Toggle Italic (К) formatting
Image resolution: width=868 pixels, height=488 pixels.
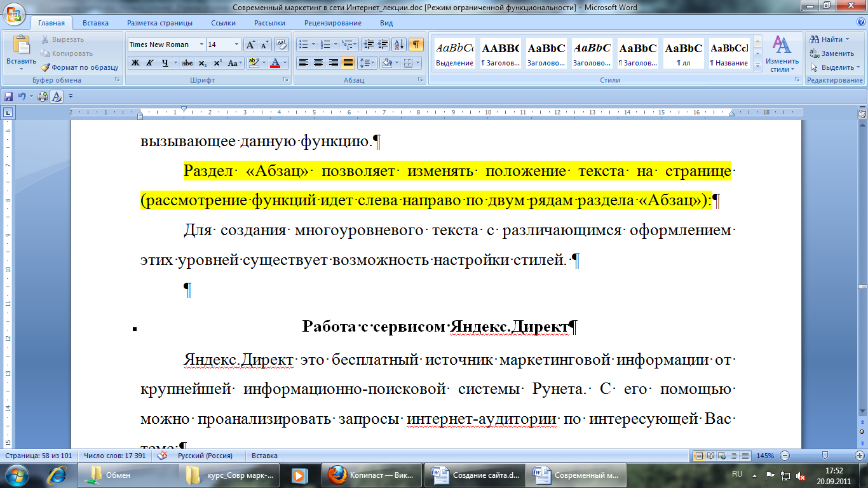coord(149,63)
